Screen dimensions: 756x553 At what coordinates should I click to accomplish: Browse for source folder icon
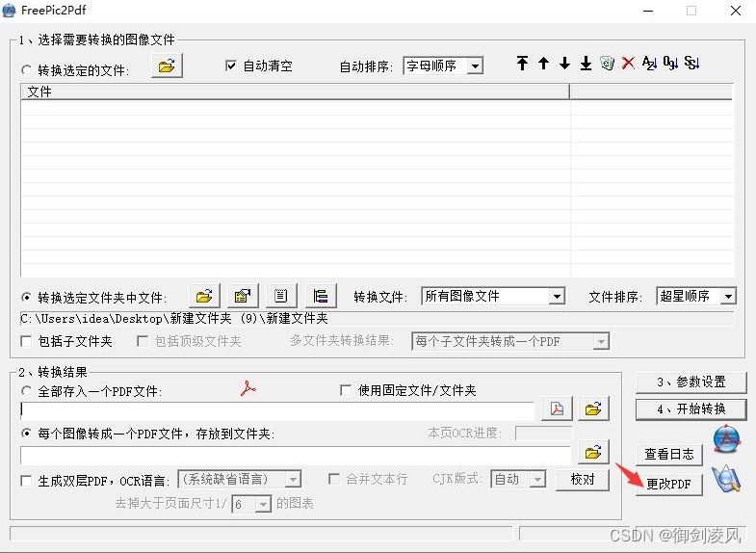(204, 296)
